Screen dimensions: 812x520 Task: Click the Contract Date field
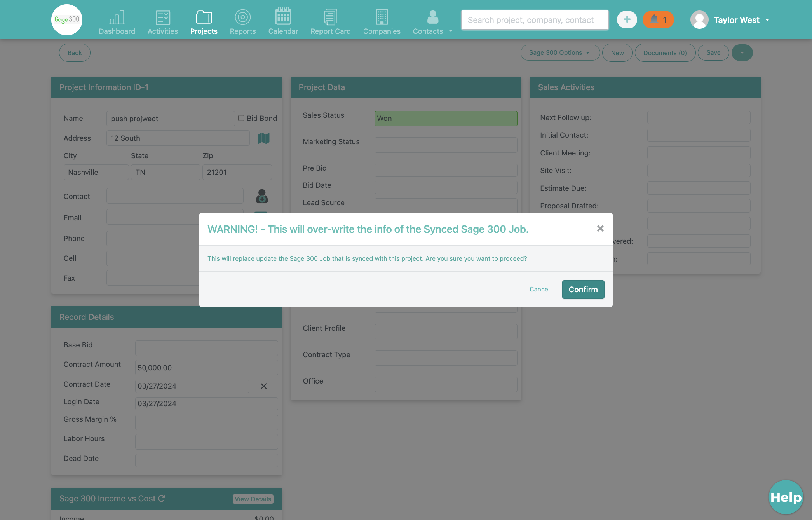(x=192, y=386)
